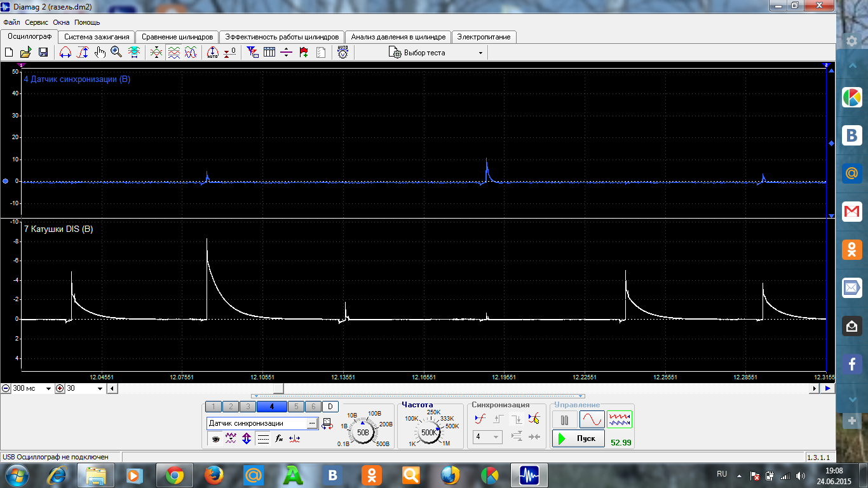Open the synchronization channel 4 dropdown
The width and height of the screenshot is (868, 488).
click(x=487, y=437)
